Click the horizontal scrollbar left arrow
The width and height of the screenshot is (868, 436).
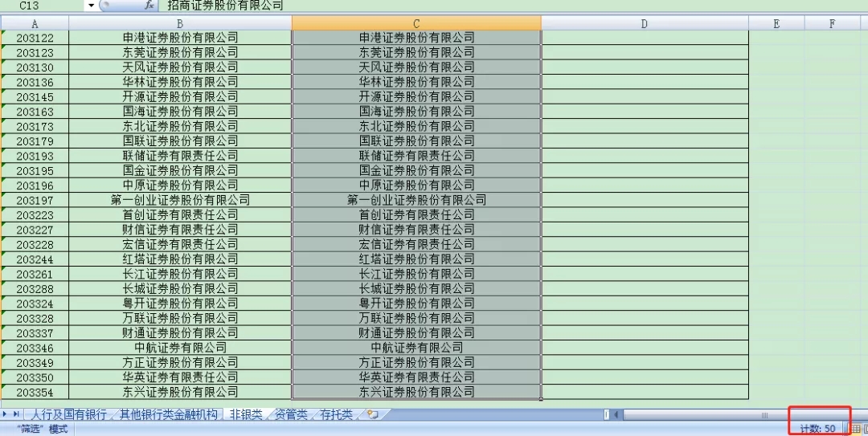(616, 414)
